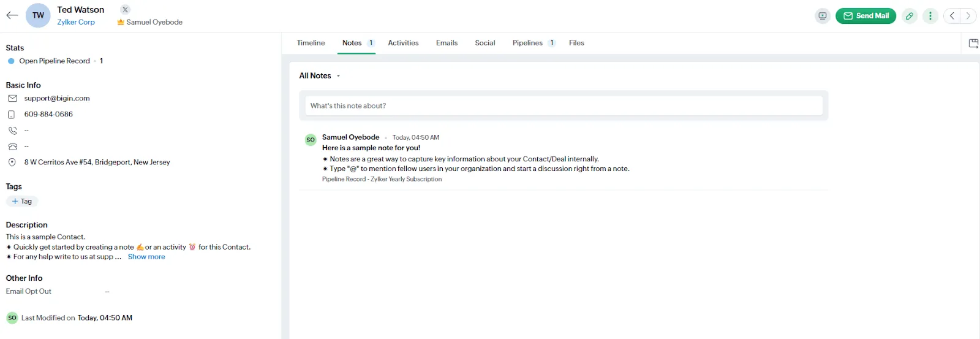Expand the All Notes filter dropdown
The width and height of the screenshot is (980, 339).
coord(320,76)
